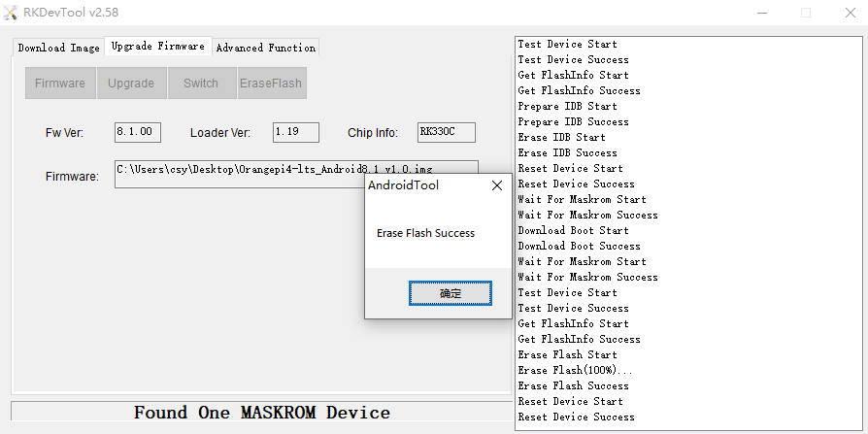This screenshot has width=868, height=434.
Task: Switch to the Download Image tab
Action: (x=58, y=48)
